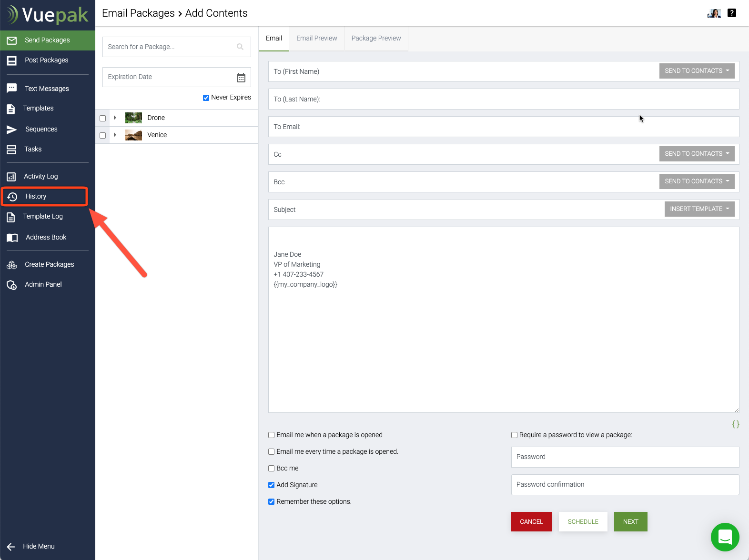
Task: Enable Bcc me checkbox
Action: pyautogui.click(x=271, y=469)
